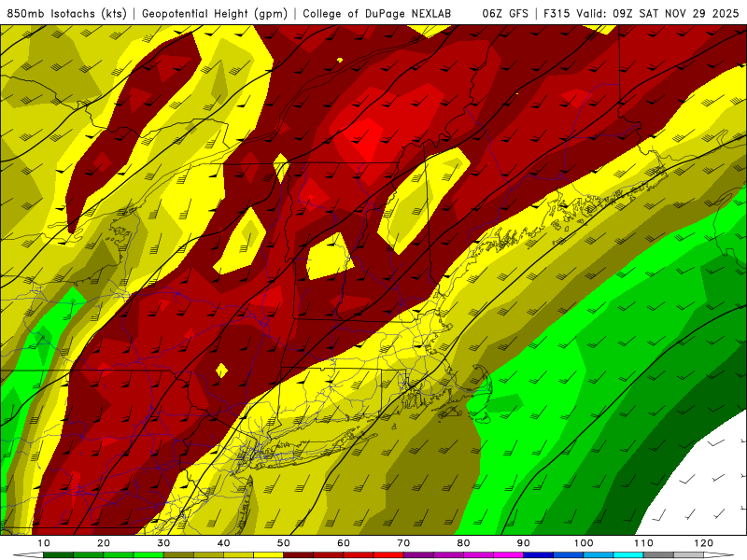Click the bright red legend swatch before 70

[x=388, y=555]
